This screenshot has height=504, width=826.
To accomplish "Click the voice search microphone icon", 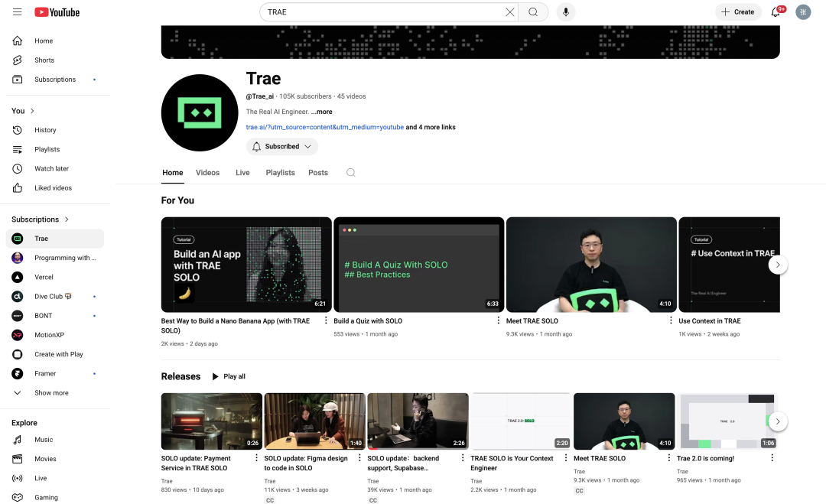I will pyautogui.click(x=565, y=11).
